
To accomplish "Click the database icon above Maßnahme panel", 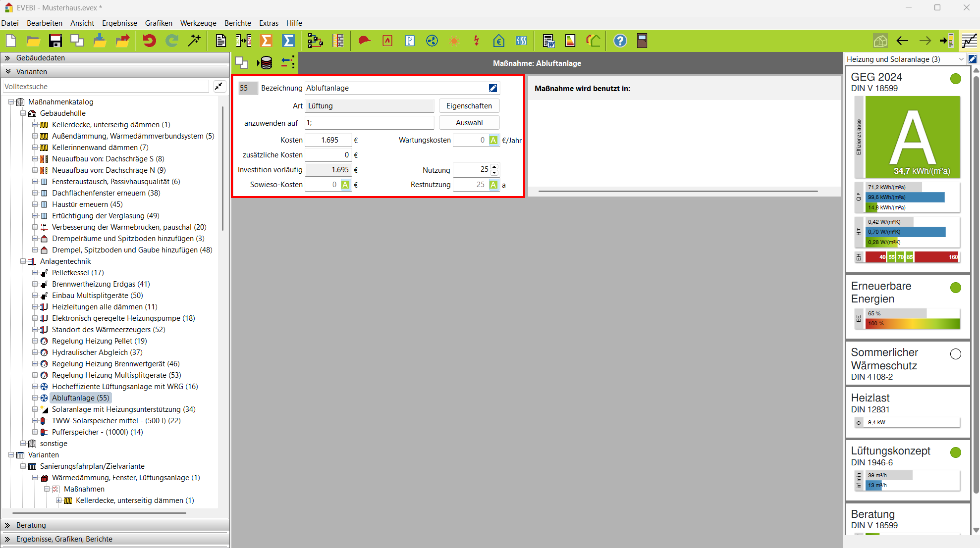I will pyautogui.click(x=266, y=63).
